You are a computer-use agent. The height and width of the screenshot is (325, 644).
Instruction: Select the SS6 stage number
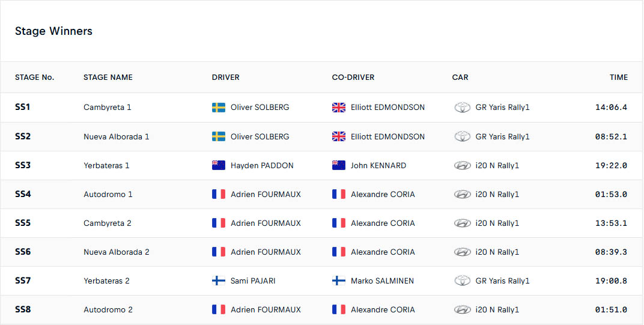pos(23,252)
